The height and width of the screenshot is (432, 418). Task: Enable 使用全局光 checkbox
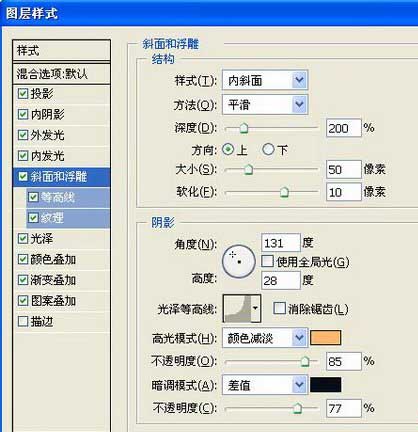(267, 261)
